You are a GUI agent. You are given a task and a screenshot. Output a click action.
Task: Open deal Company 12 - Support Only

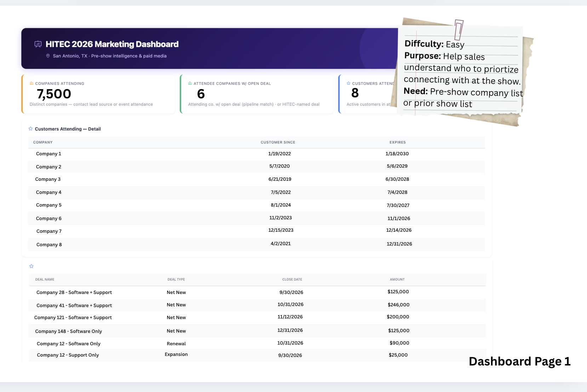coord(68,355)
